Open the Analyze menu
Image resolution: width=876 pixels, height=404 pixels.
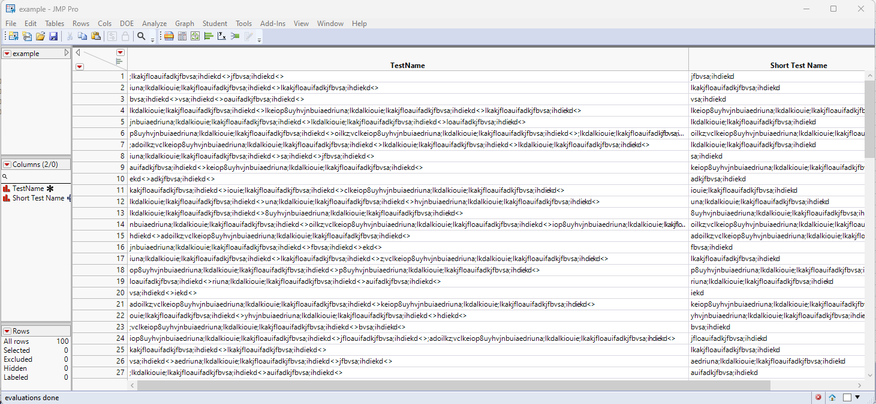tap(154, 23)
